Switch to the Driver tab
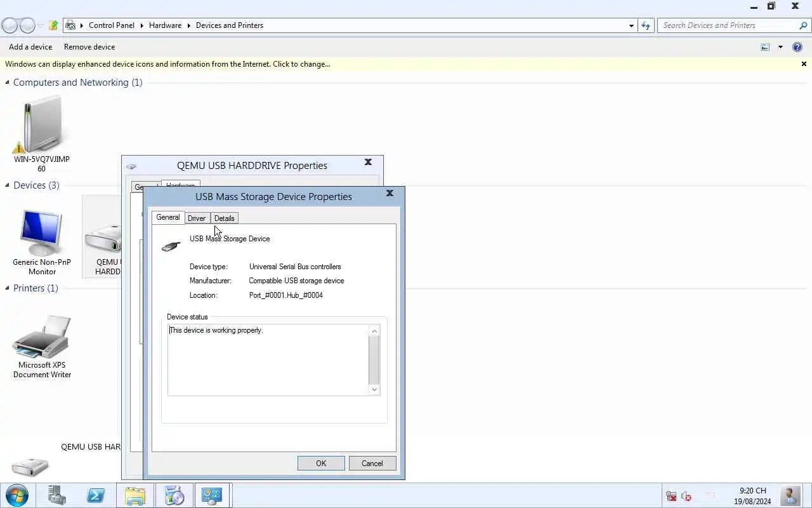 [x=197, y=218]
